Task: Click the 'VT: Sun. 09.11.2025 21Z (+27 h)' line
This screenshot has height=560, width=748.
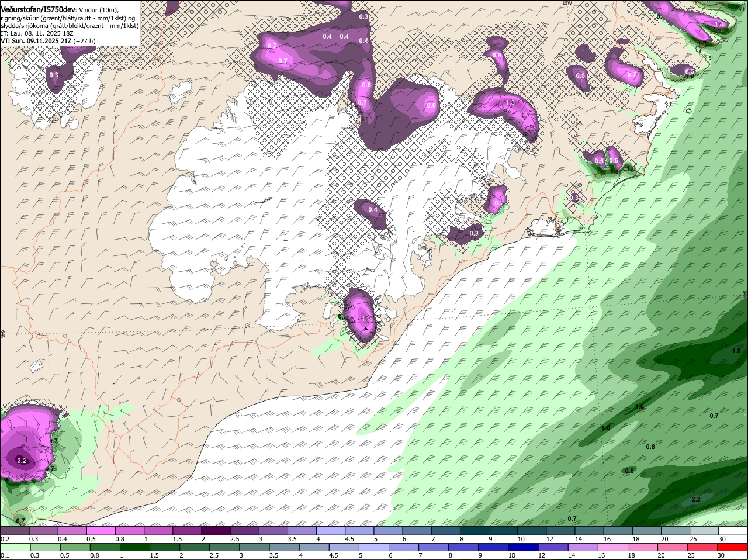Action: pyautogui.click(x=48, y=41)
